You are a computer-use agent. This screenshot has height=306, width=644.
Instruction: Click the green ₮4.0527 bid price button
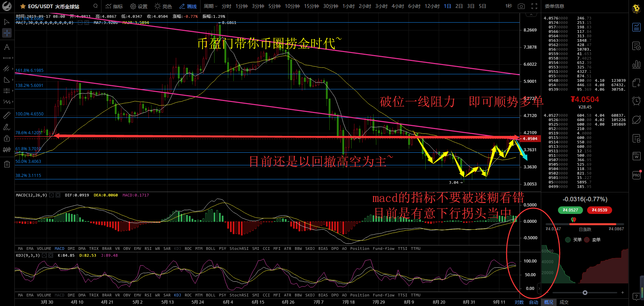tap(571, 210)
